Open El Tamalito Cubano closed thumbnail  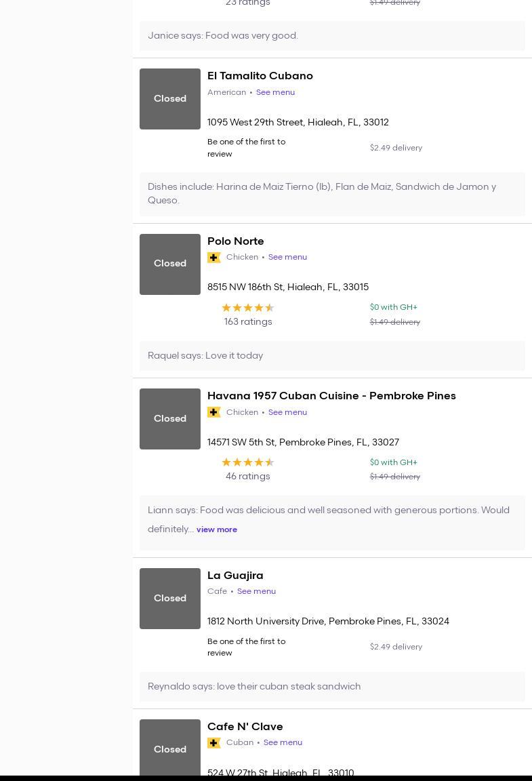170,99
